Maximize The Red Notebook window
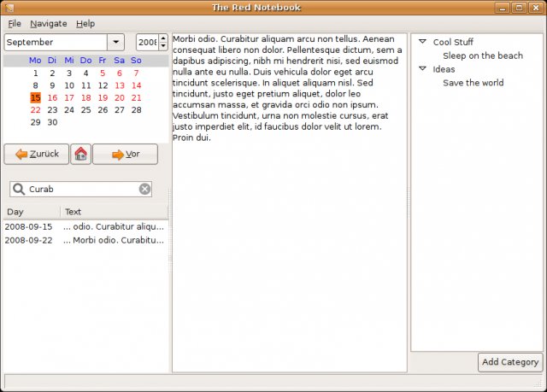Image resolution: width=547 pixels, height=392 pixels. coord(519,8)
